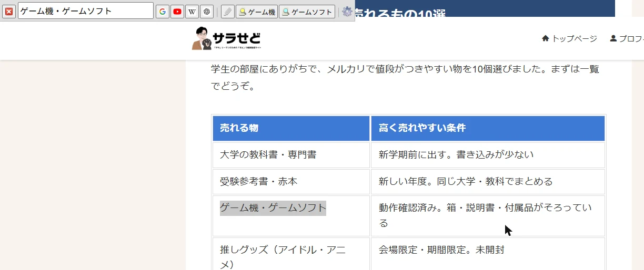Click the search text field containing ゲーム機・ゲームソフト

tap(86, 11)
